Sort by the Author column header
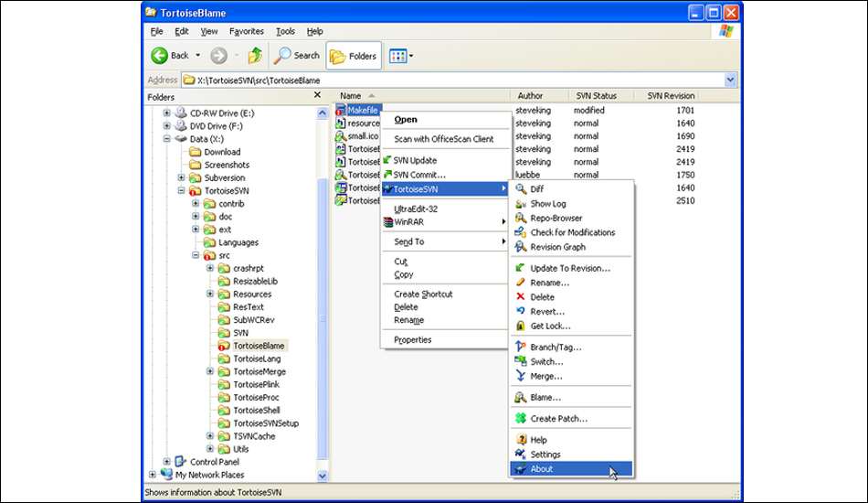Screen dimensions: 868x503 point(539,96)
